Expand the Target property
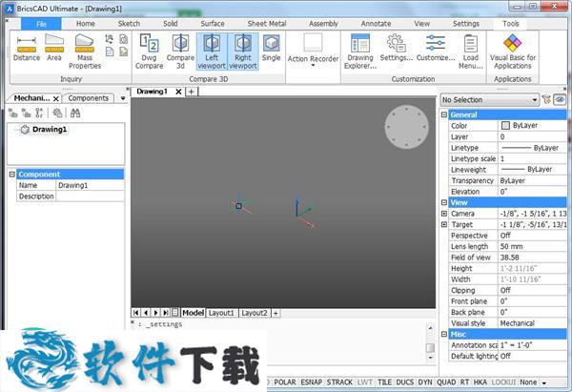This screenshot has height=392, width=572. pos(444,224)
